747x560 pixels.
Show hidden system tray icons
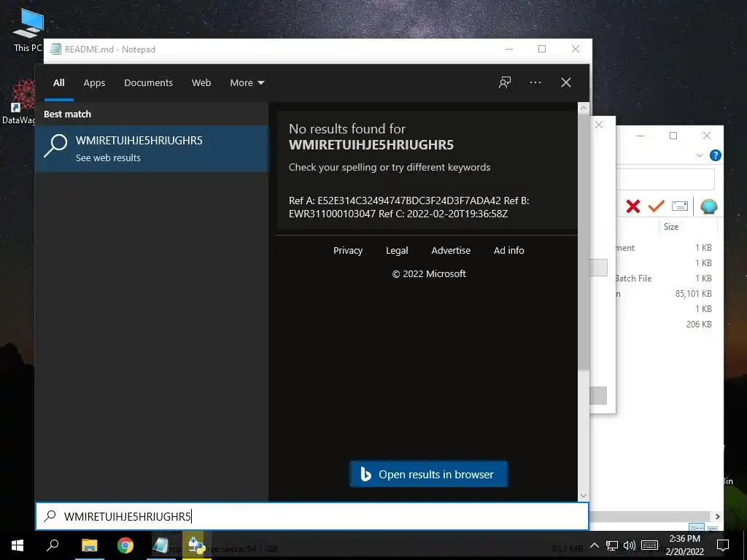(594, 545)
